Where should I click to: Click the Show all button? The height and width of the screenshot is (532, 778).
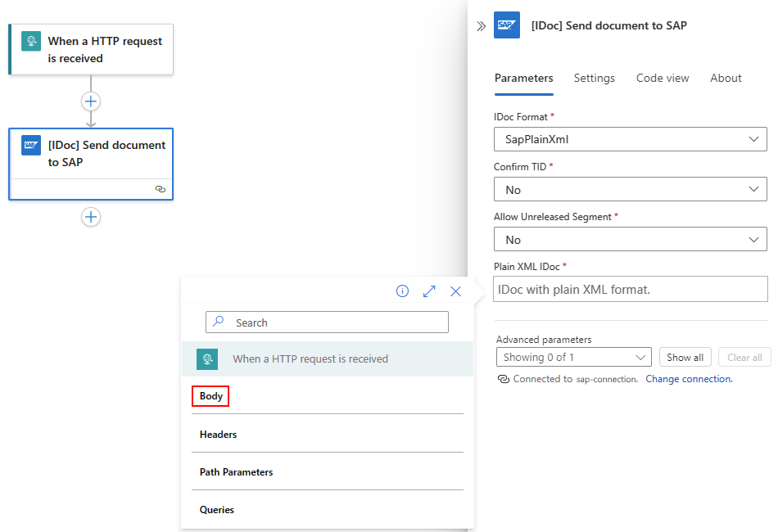click(685, 357)
